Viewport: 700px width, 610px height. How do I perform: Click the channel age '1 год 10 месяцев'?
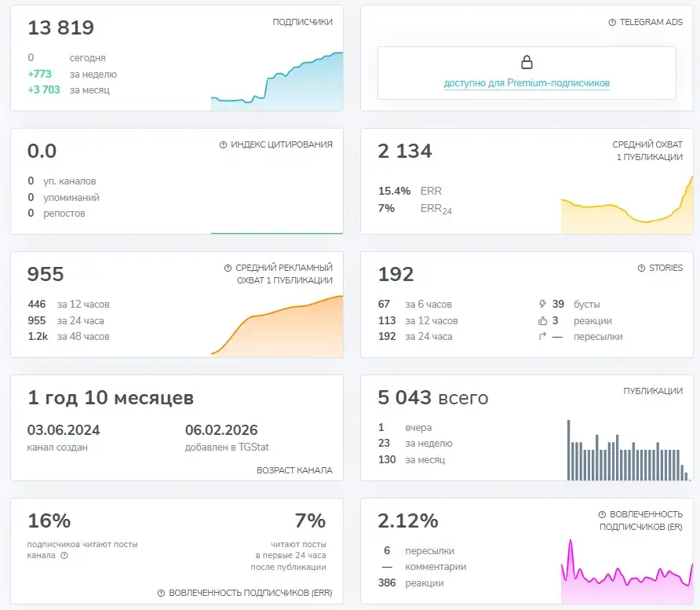111,397
